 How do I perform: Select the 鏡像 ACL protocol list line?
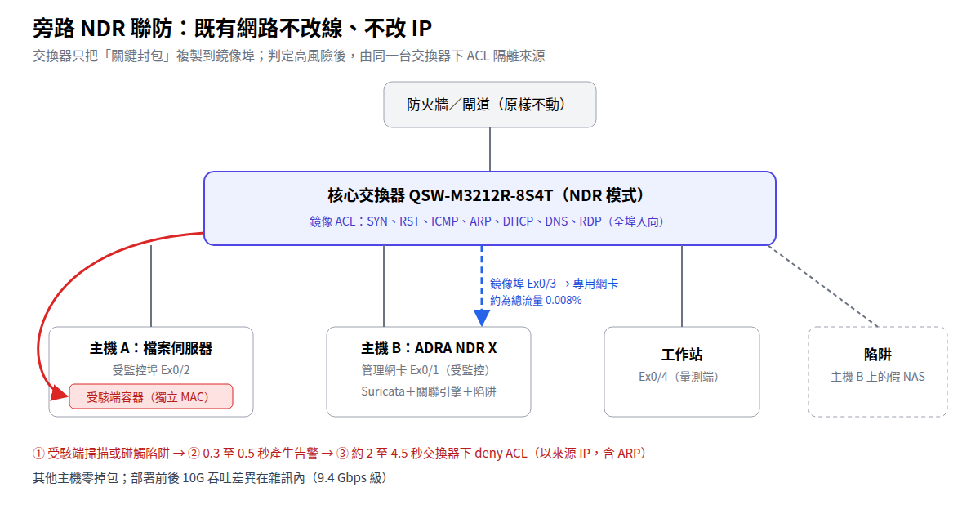pyautogui.click(x=490, y=221)
